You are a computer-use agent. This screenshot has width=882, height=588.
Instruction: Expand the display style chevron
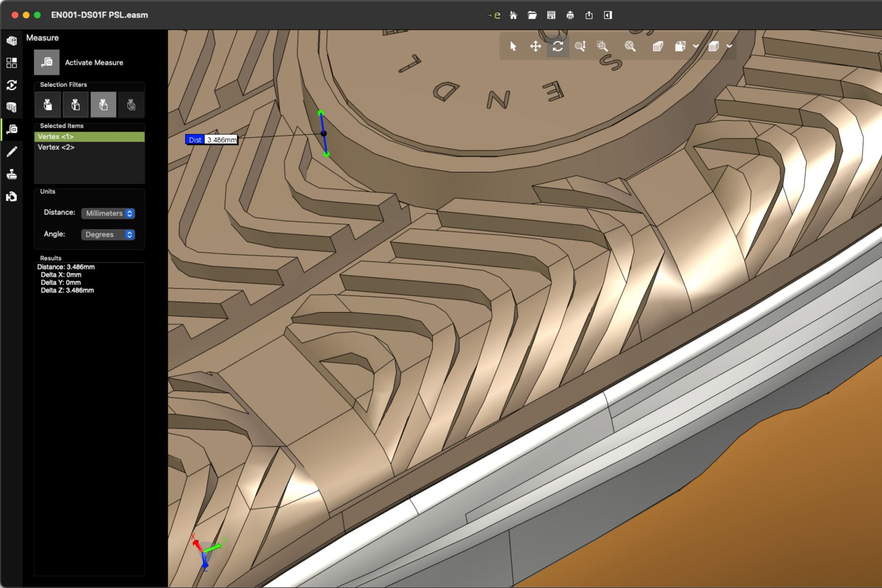(x=729, y=47)
